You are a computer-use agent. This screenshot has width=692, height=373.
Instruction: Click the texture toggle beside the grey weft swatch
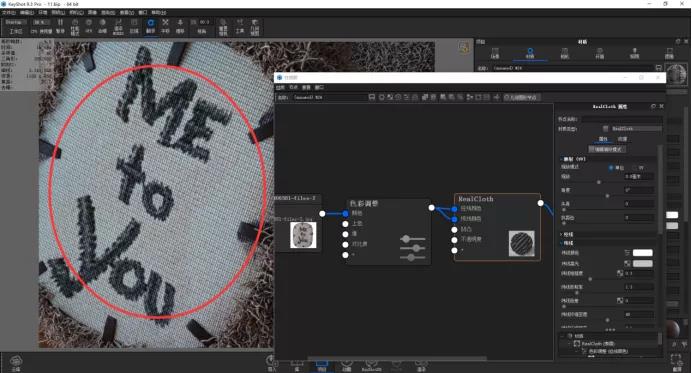pyautogui.click(x=627, y=263)
